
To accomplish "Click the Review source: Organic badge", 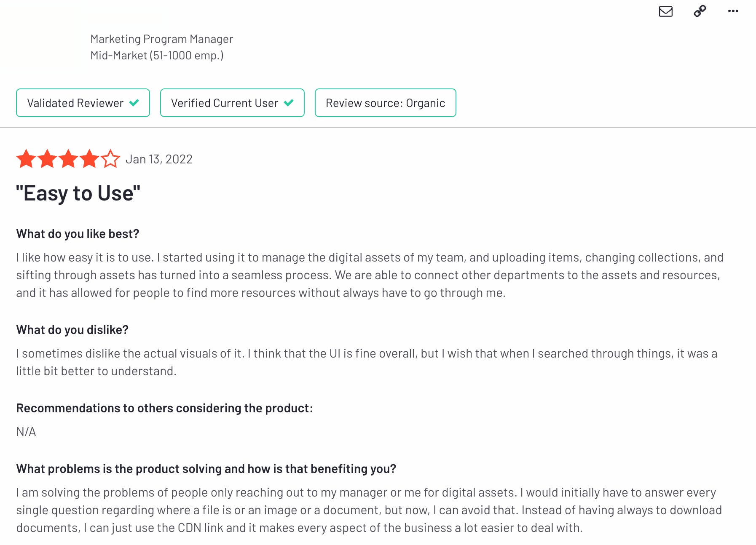I will click(386, 103).
